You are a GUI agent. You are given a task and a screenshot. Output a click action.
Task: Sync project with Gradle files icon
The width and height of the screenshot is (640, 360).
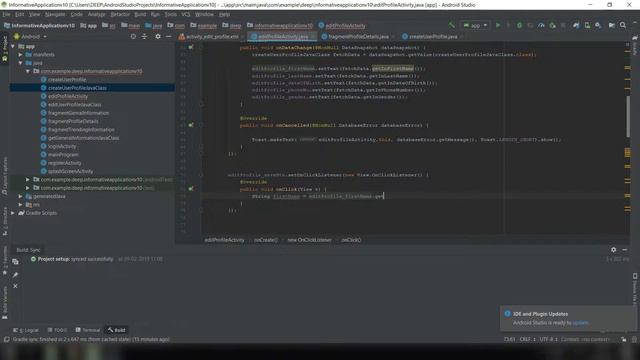tap(576, 25)
